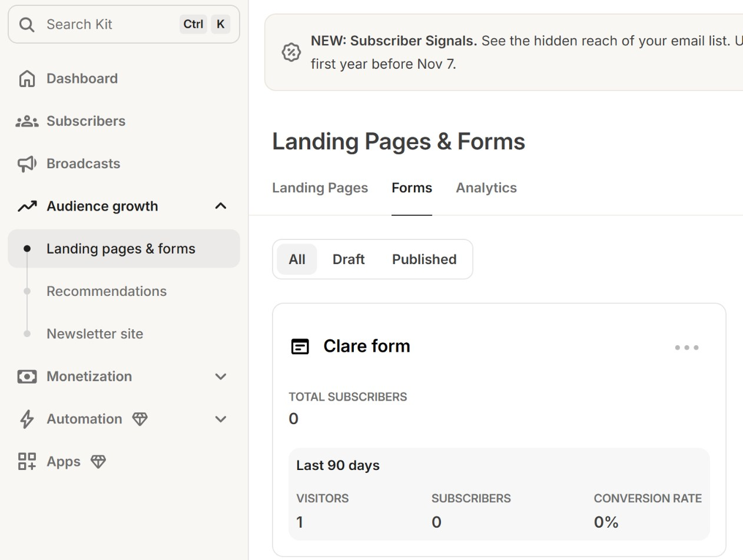Open the Analytics tab
This screenshot has width=743, height=560.
[486, 188]
